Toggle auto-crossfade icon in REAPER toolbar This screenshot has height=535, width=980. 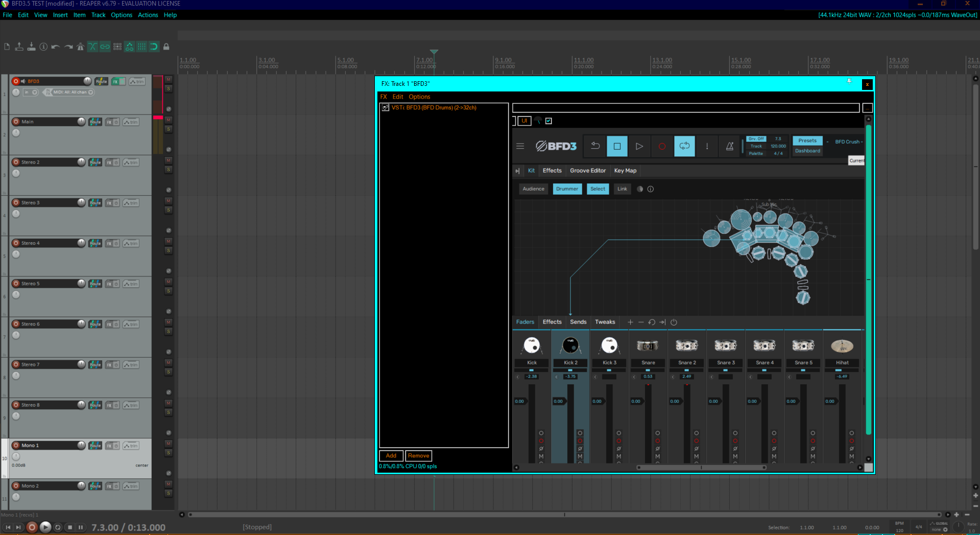click(x=92, y=46)
